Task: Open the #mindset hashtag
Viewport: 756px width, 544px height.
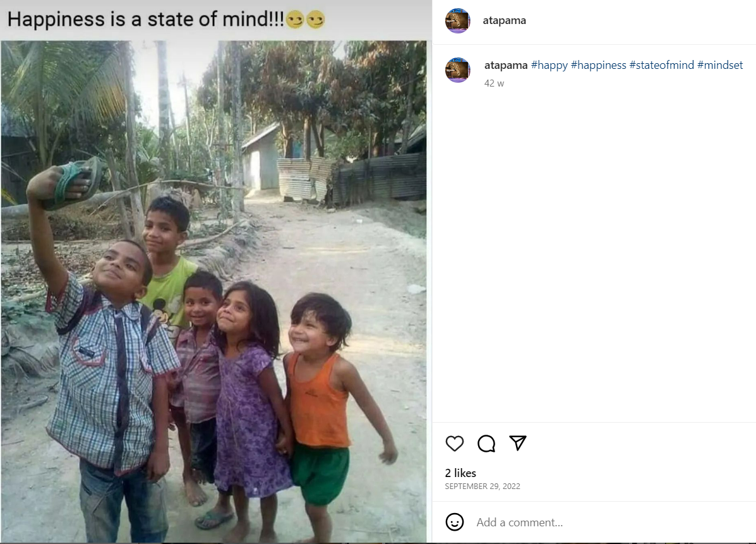Action: 720,65
